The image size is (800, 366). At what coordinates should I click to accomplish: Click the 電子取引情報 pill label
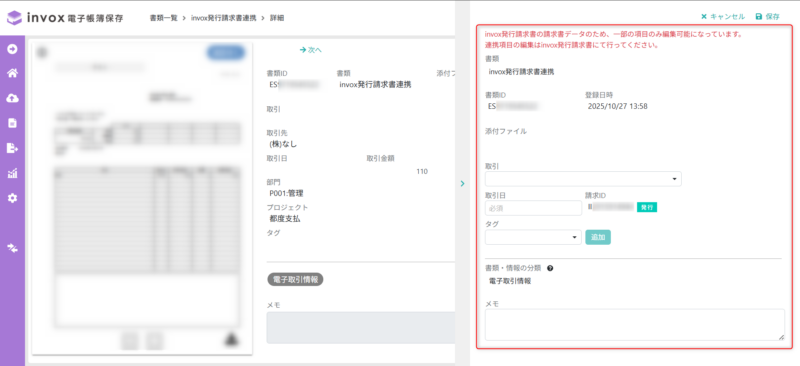295,279
